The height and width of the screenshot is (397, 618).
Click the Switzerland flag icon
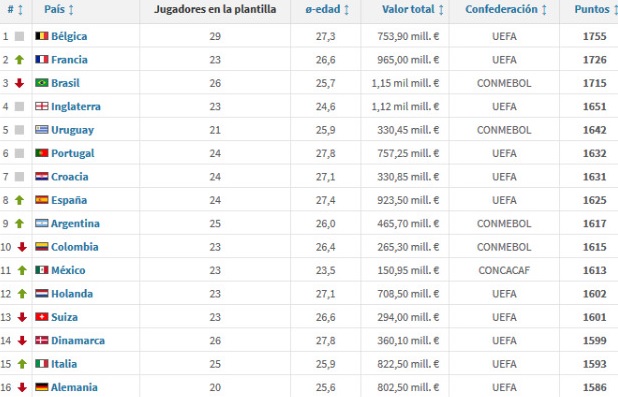pyautogui.click(x=42, y=317)
